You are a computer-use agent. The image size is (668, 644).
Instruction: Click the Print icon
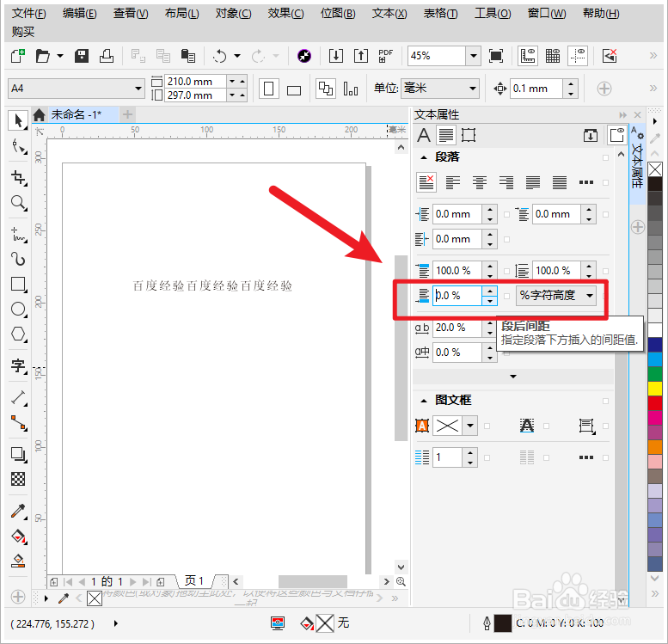point(107,56)
